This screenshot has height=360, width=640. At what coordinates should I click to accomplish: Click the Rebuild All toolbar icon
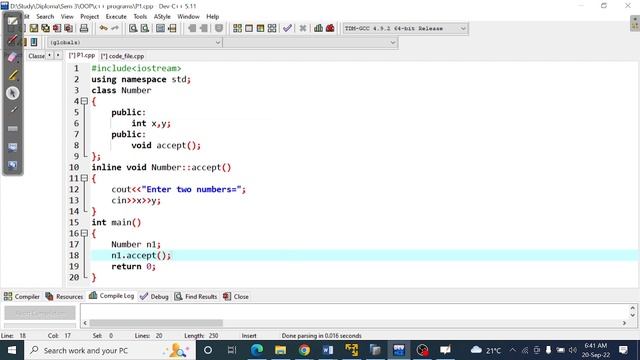coord(272,28)
